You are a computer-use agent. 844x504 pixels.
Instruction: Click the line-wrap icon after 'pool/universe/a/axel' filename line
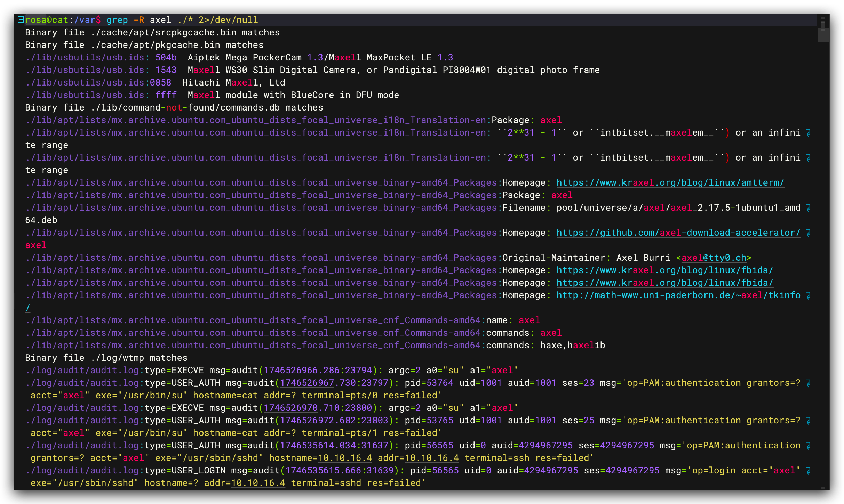point(809,208)
